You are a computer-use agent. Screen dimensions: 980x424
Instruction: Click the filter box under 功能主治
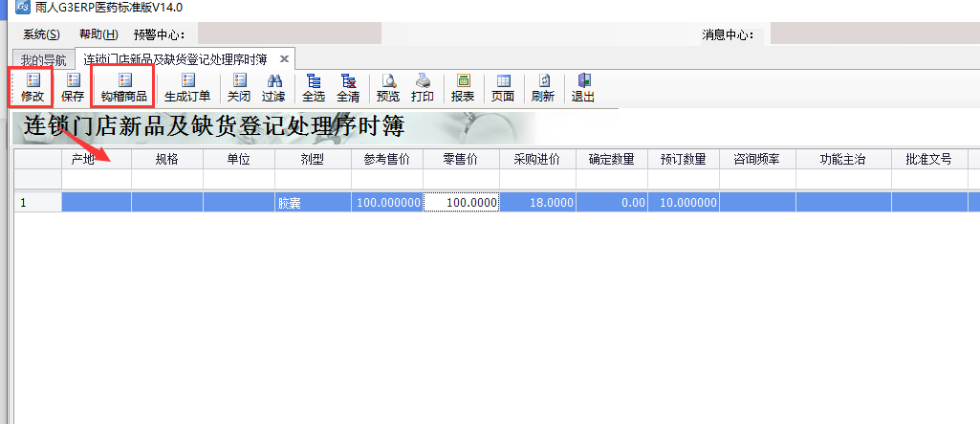(843, 180)
